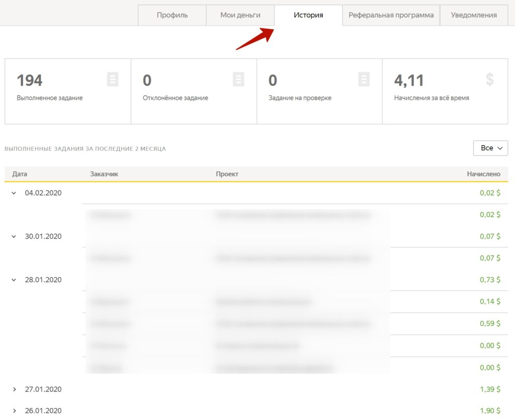Click the document icon in Отклонённое задание card
This screenshot has width=515, height=420.
point(238,79)
